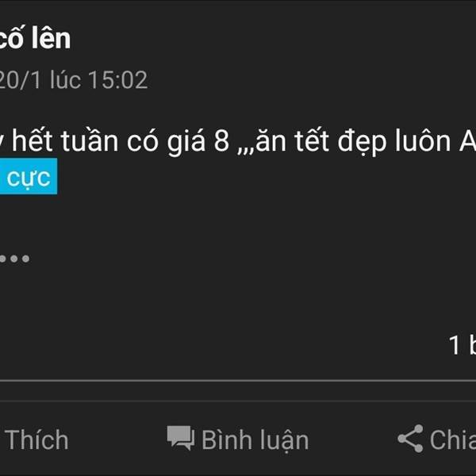The width and height of the screenshot is (476, 476).
Task: Tap the time '15:02' on the post
Action: pyautogui.click(x=117, y=80)
